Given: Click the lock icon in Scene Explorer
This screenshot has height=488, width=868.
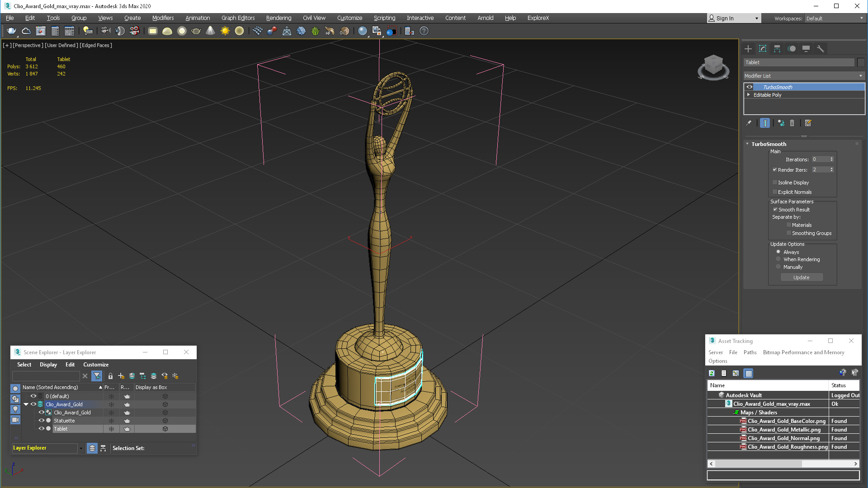Looking at the screenshot, I should click(110, 376).
